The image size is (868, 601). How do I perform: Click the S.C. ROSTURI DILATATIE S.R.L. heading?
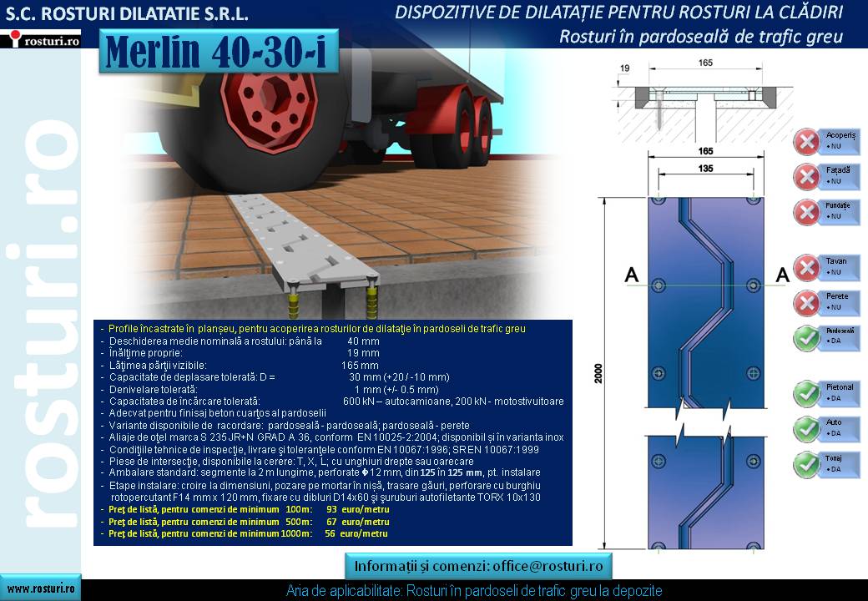coord(127,14)
